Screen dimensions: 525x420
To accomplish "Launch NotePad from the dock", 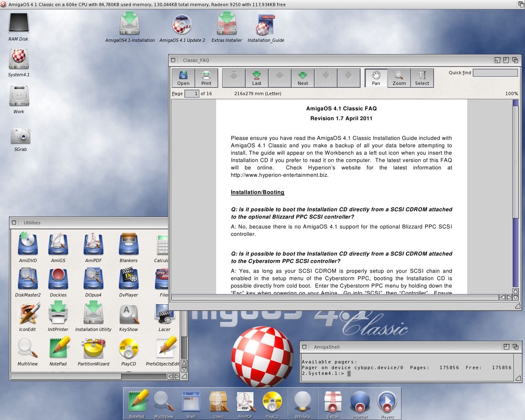I will [x=137, y=404].
